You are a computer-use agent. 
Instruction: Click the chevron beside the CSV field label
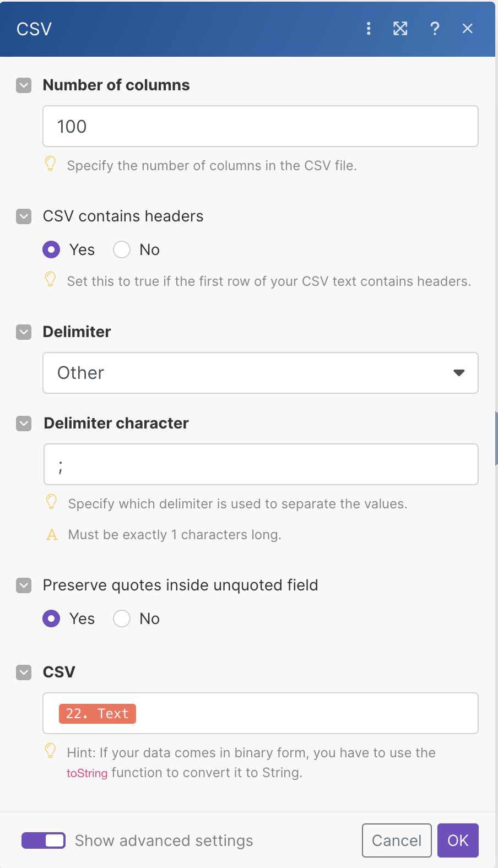pyautogui.click(x=24, y=672)
